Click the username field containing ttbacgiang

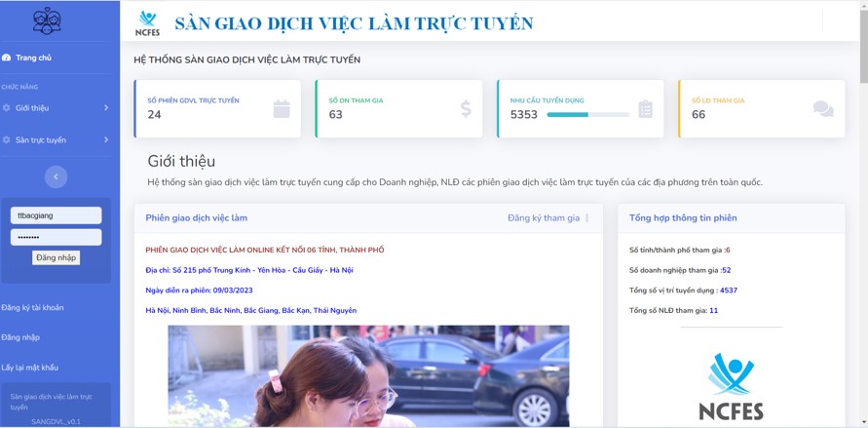pos(56,215)
